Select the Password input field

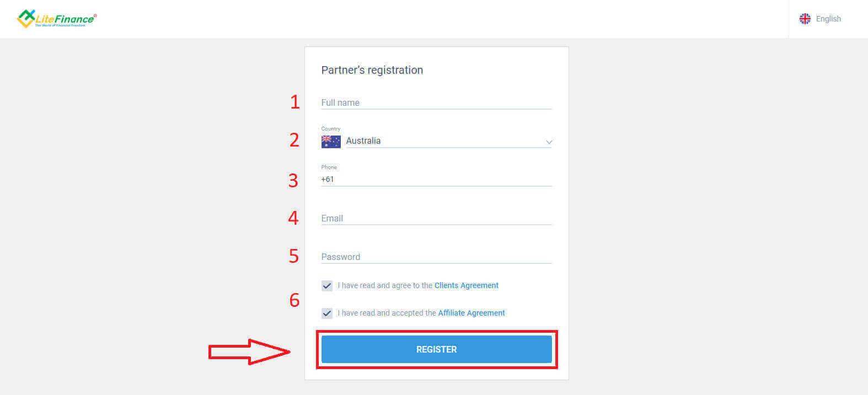point(436,257)
